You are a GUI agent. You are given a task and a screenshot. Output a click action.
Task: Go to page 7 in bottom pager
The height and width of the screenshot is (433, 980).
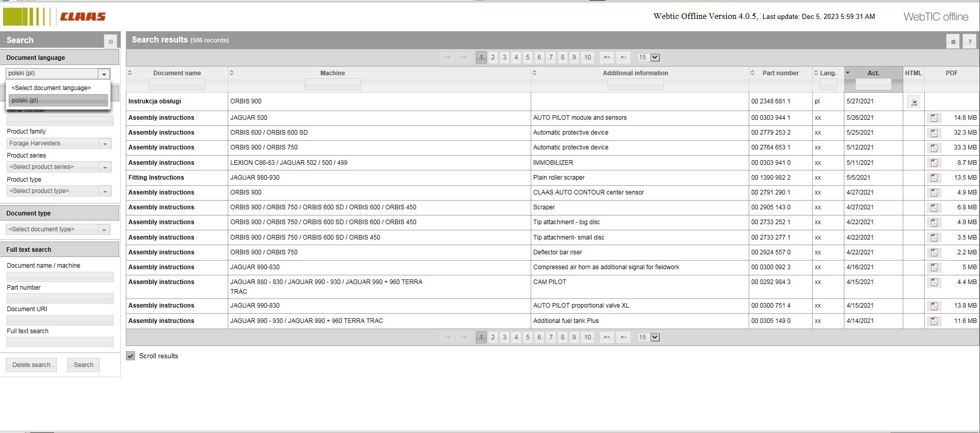pos(551,337)
